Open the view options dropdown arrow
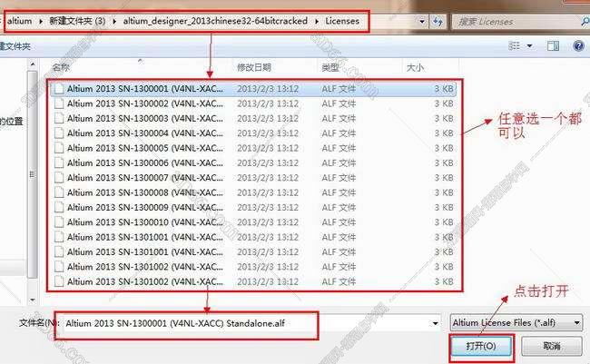590x364 pixels. coord(529,46)
